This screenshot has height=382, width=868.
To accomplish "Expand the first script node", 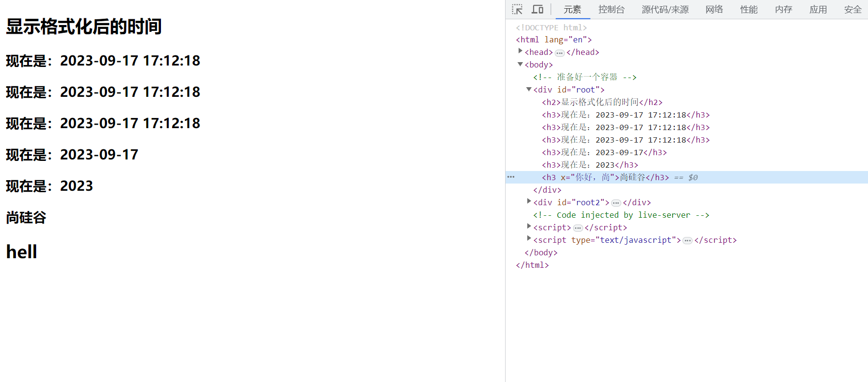I will [529, 226].
